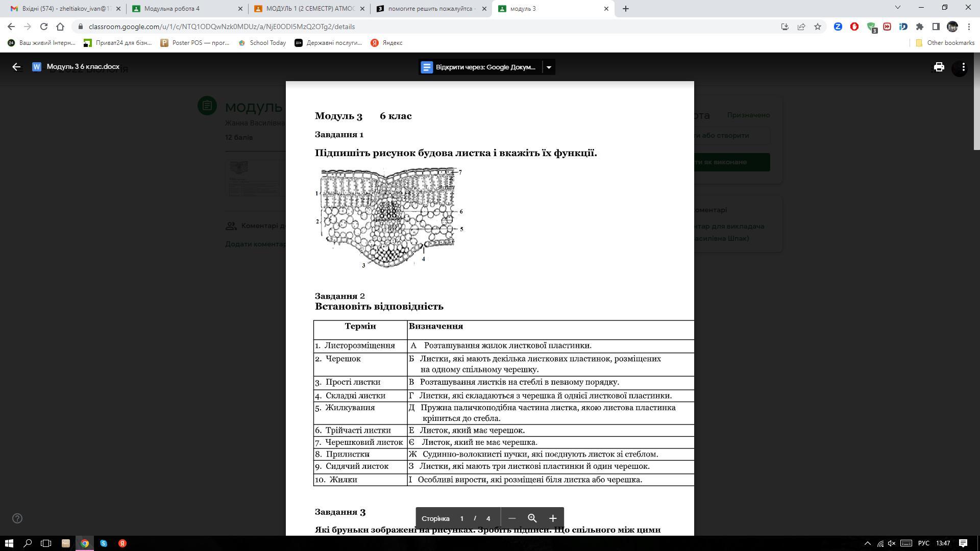Open with Google Docs button
Viewport: 980px width, 551px height.
point(480,67)
